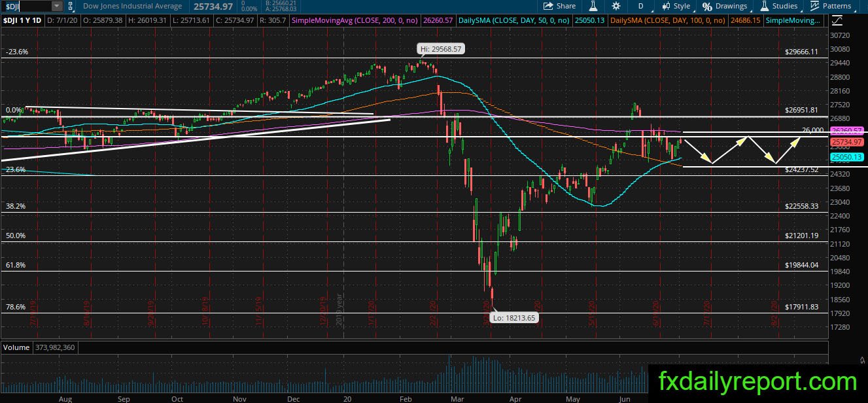868x403 pixels.
Task: Click the $17911.83 Fibonacci price label
Action: 801,307
